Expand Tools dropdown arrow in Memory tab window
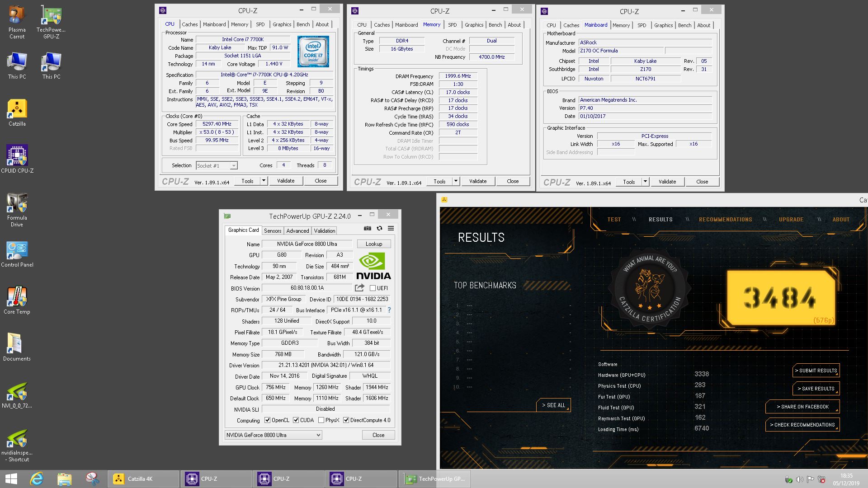Image resolution: width=868 pixels, height=488 pixels. pyautogui.click(x=456, y=181)
